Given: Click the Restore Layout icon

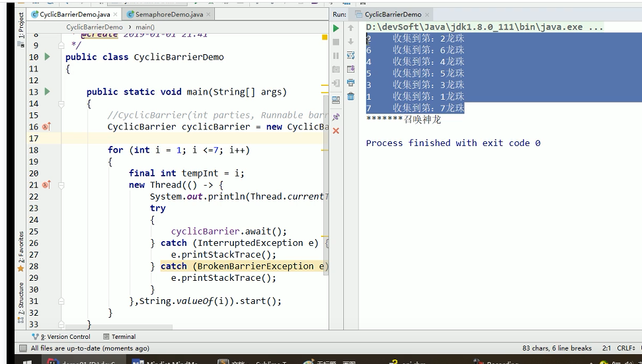Looking at the screenshot, I should coord(336,100).
